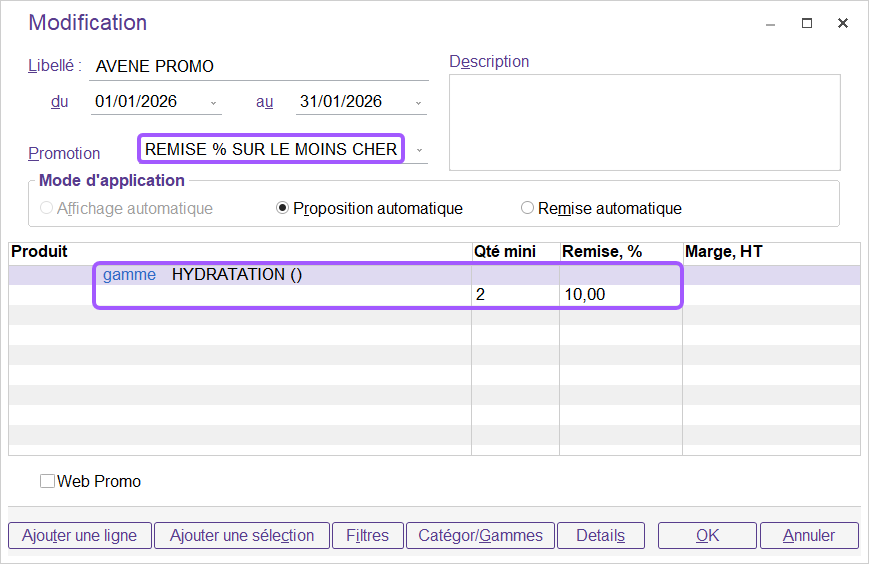The width and height of the screenshot is (869, 564).
Task: Enable the Web Promo checkbox
Action: click(x=47, y=481)
